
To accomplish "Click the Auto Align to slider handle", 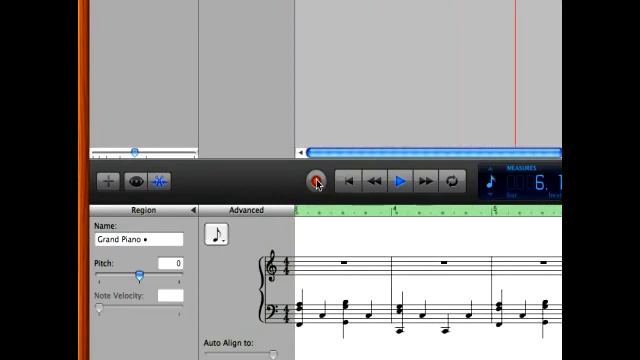I will pos(273,355).
